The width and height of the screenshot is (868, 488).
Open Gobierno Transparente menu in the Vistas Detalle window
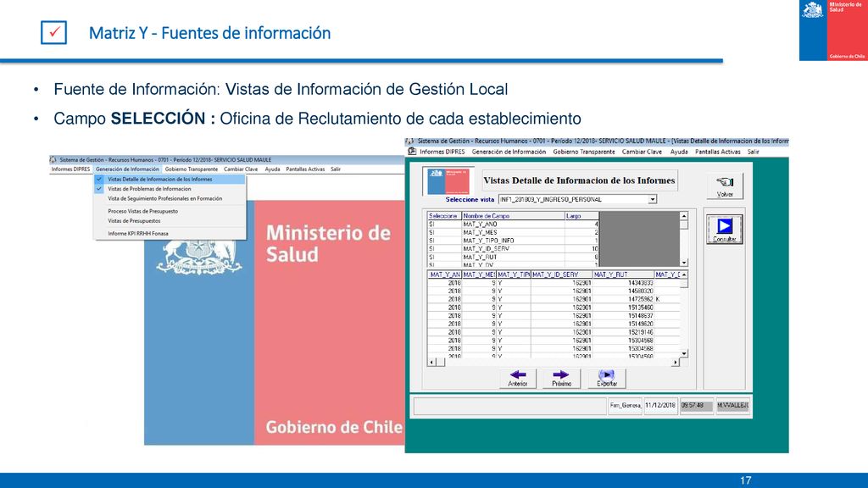584,152
